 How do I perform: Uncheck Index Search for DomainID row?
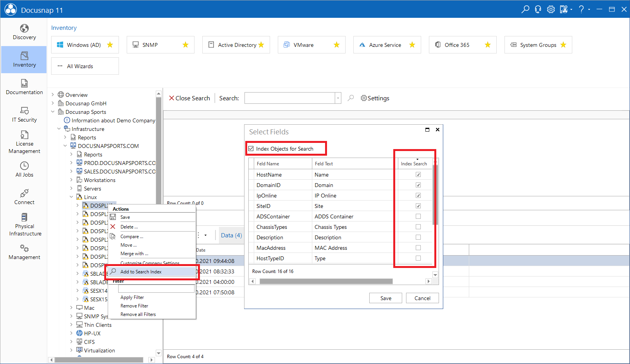(x=418, y=185)
